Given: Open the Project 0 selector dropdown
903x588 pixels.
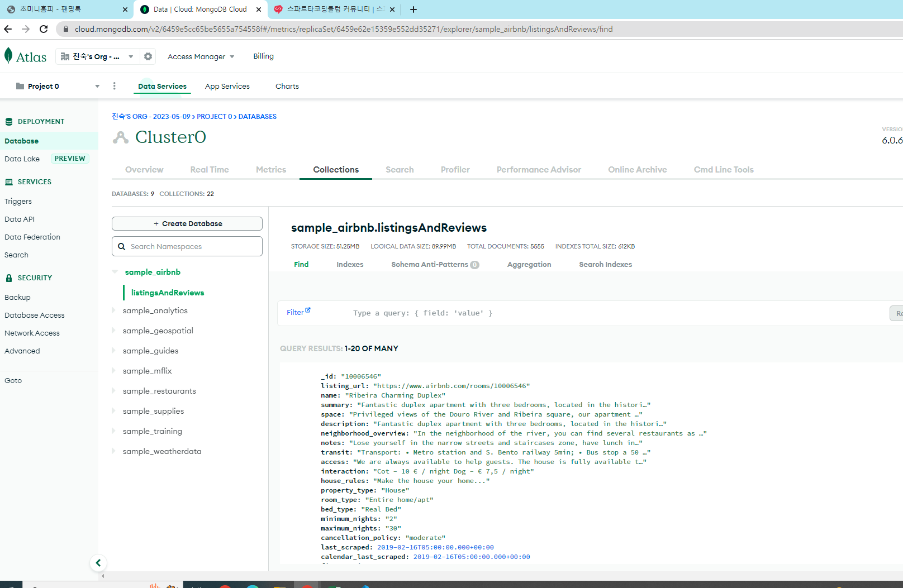Looking at the screenshot, I should click(58, 86).
